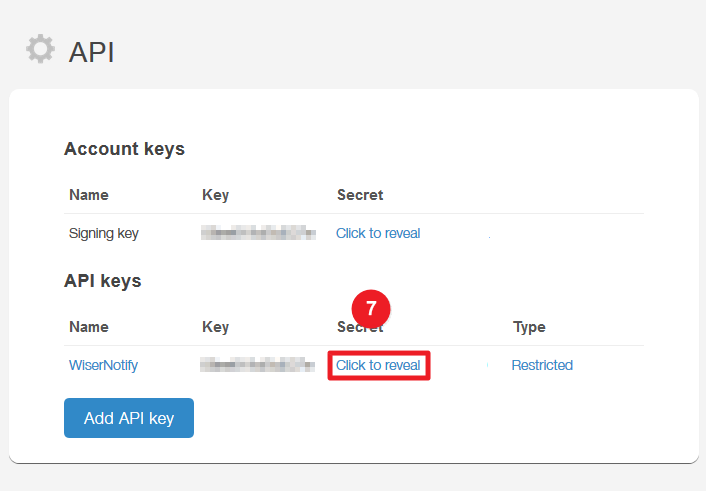Click Key header in Account keys table

tap(215, 195)
